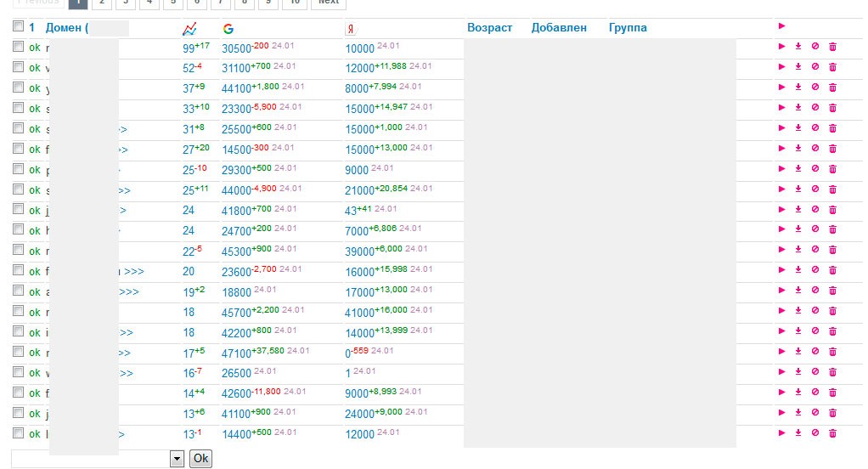Click the traffic value 99 in the first row
Image resolution: width=868 pixels, height=469 pixels.
click(189, 48)
